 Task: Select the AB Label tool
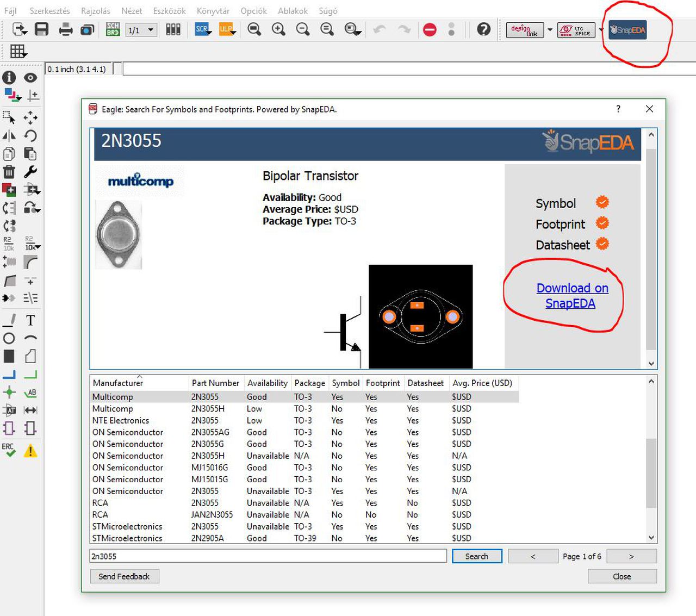click(x=30, y=392)
